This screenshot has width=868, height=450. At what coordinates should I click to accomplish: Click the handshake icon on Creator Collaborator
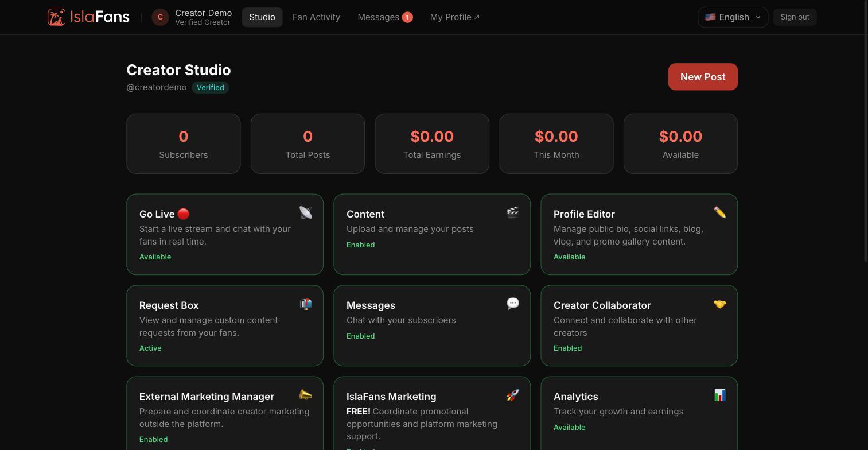(719, 304)
